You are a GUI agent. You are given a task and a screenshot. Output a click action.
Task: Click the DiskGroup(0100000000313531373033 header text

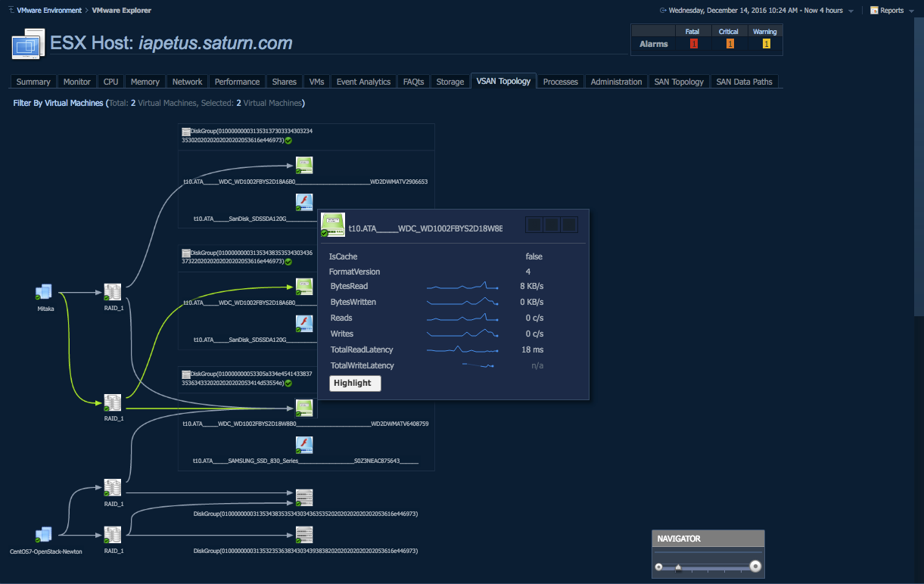click(247, 135)
